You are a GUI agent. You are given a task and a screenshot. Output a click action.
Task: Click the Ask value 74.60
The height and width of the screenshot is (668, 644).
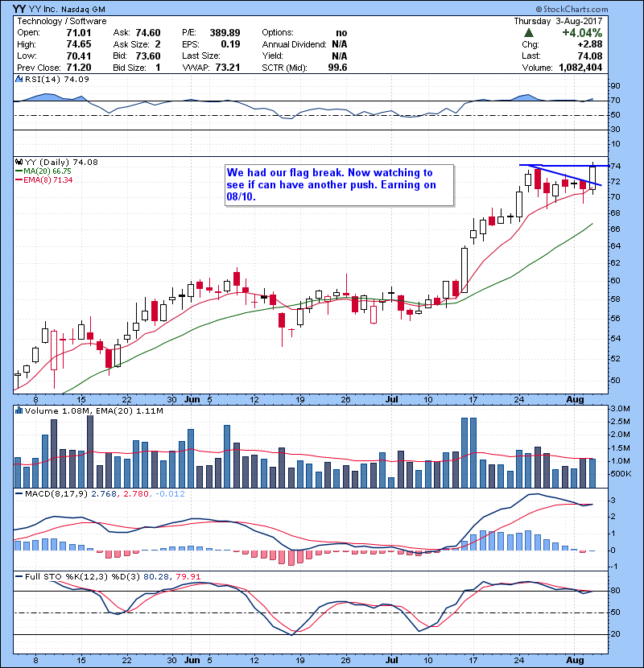(148, 33)
